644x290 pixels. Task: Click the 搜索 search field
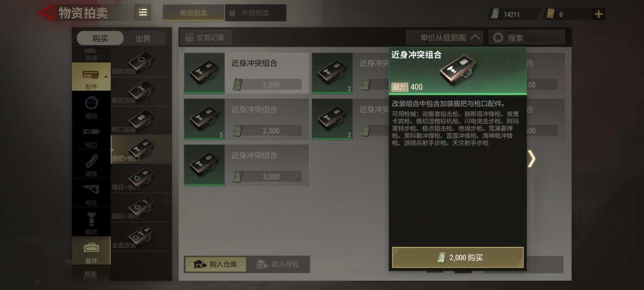coord(527,38)
